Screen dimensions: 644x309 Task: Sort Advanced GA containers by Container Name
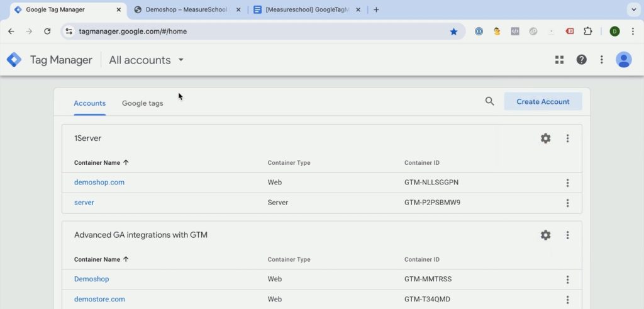coord(101,259)
